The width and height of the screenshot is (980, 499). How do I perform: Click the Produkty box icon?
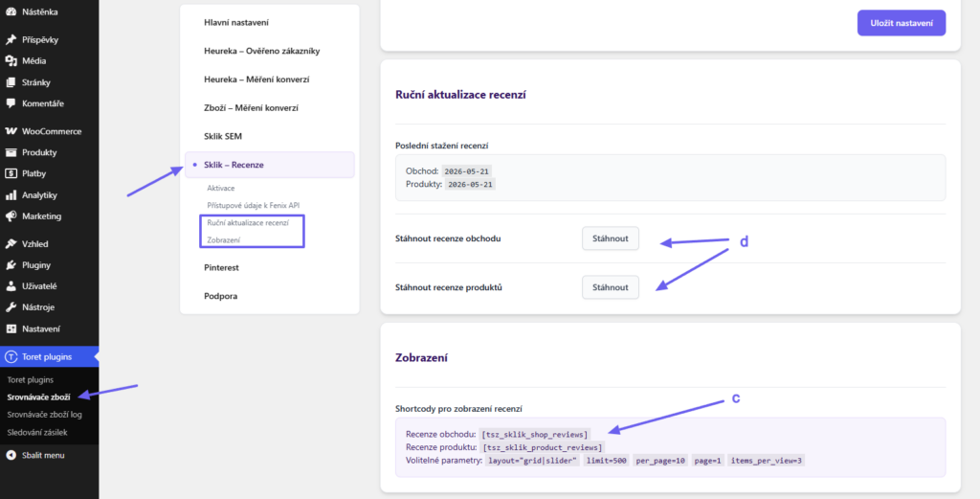pos(11,152)
